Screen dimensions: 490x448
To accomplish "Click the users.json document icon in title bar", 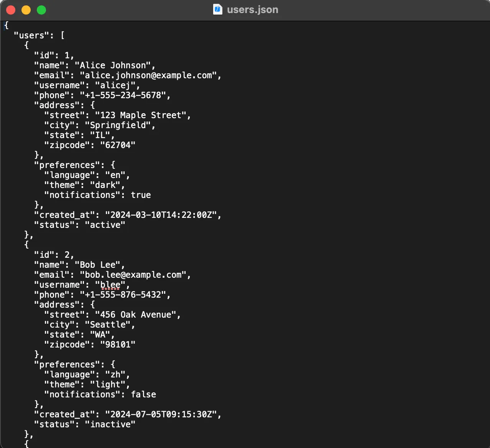I will 217,10.
